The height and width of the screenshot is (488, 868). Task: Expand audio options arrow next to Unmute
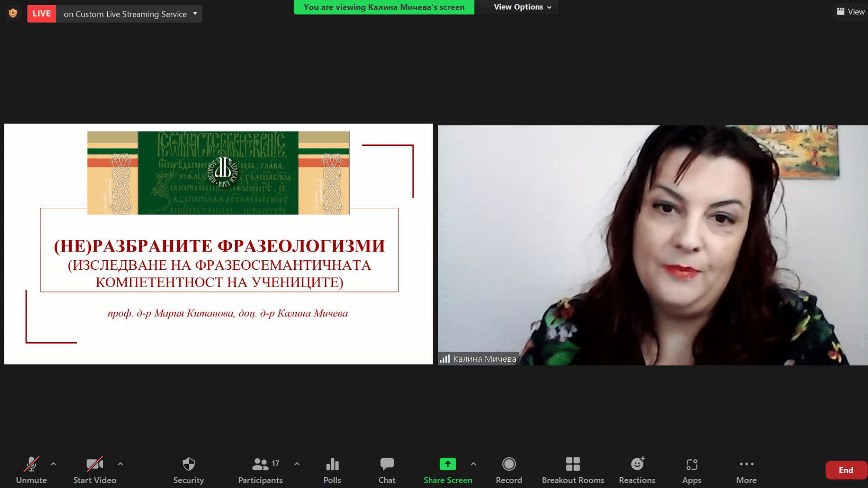[x=53, y=464]
